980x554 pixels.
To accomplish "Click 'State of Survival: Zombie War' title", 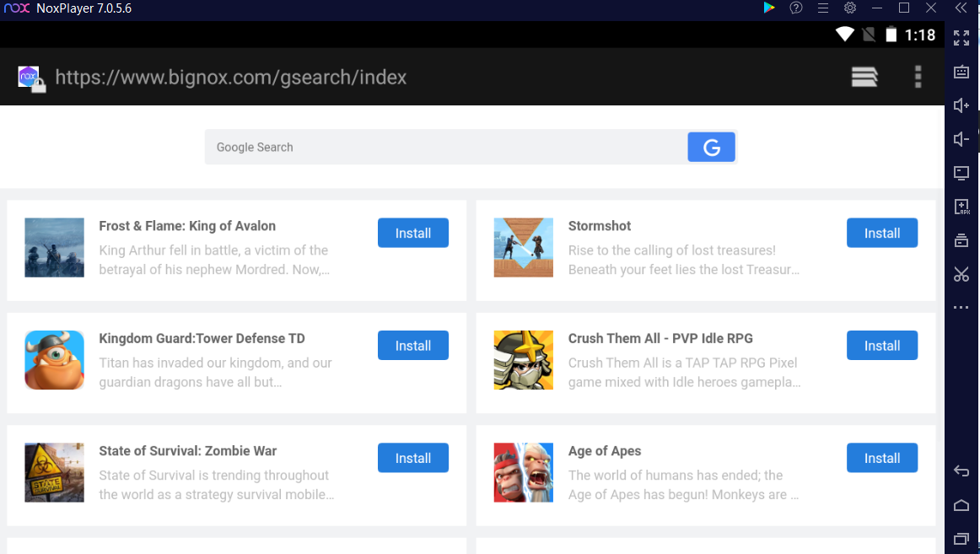I will (x=187, y=451).
